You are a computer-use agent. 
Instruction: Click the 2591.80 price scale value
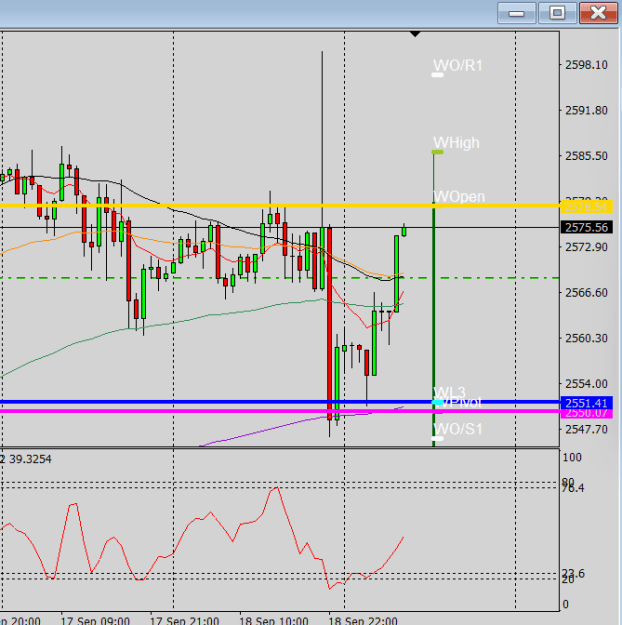pos(587,110)
